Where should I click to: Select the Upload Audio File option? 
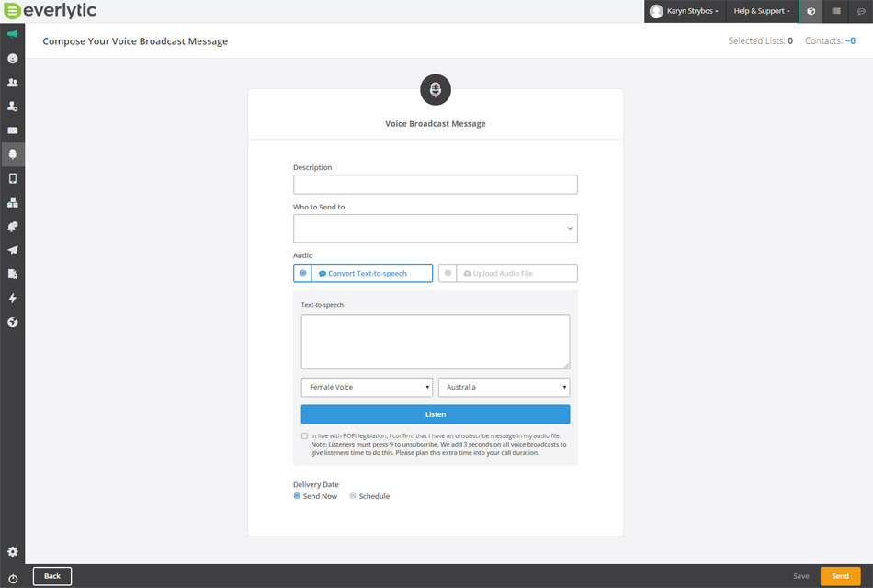pyautogui.click(x=507, y=273)
